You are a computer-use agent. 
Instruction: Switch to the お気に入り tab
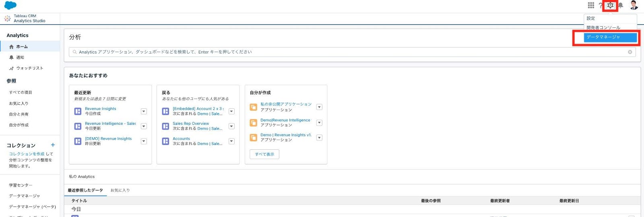click(120, 190)
